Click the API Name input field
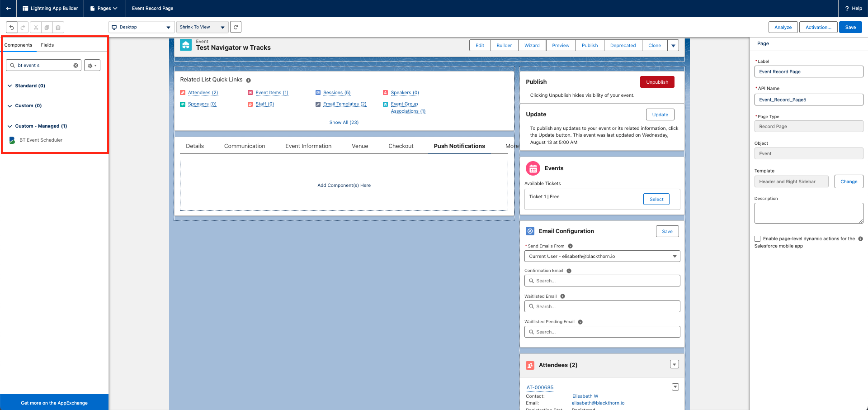Viewport: 868px width, 410px height. [809, 100]
